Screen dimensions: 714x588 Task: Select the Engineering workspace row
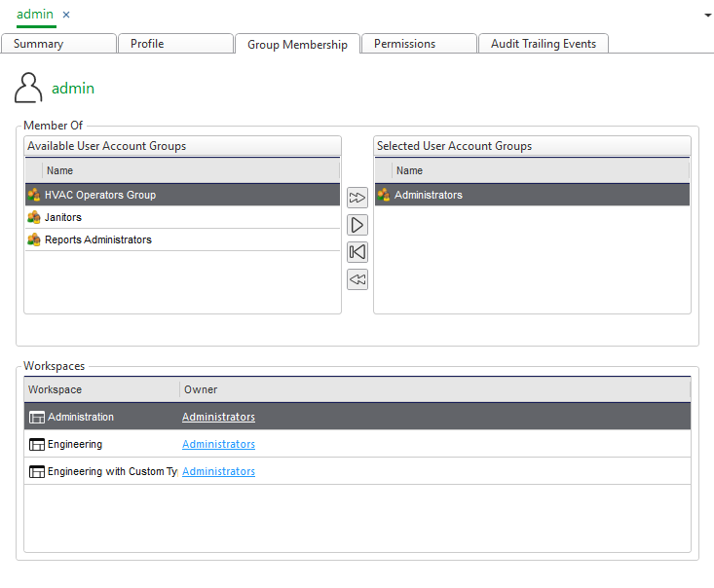357,444
